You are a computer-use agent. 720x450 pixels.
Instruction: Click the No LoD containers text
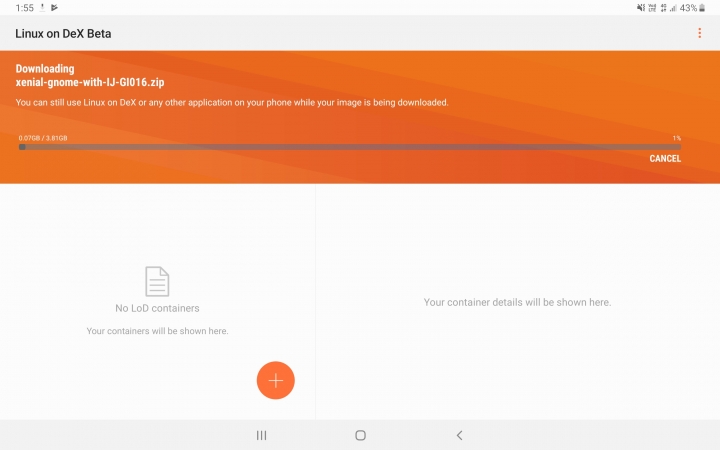pyautogui.click(x=157, y=308)
